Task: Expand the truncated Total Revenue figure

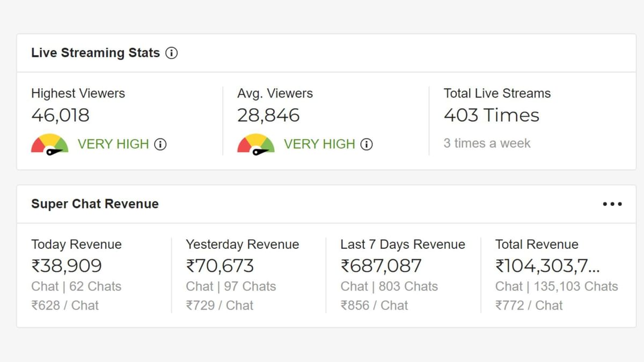Action: (547, 266)
